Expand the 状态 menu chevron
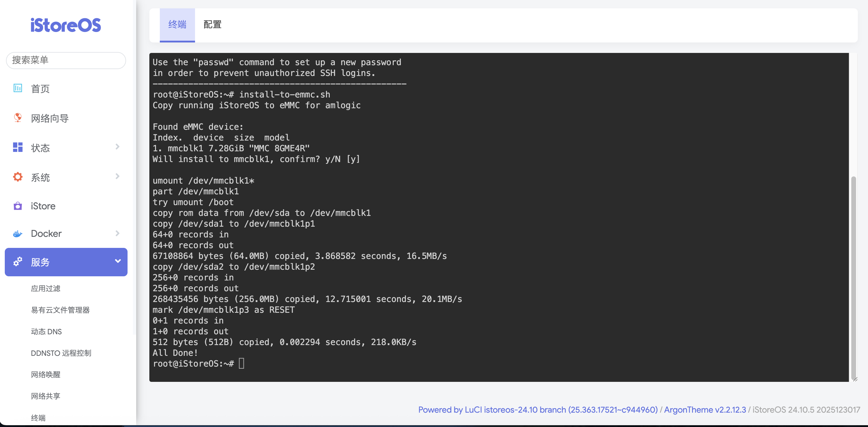The height and width of the screenshot is (427, 868). (117, 147)
